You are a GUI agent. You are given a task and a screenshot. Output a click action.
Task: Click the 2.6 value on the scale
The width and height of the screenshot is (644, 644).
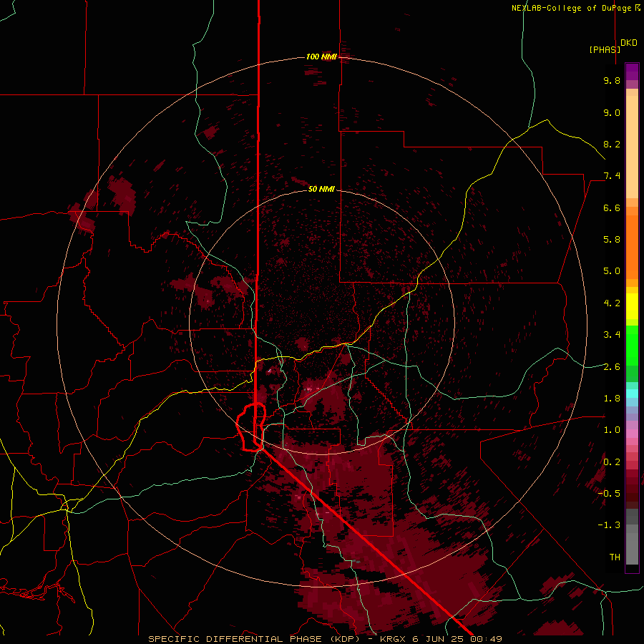point(612,367)
